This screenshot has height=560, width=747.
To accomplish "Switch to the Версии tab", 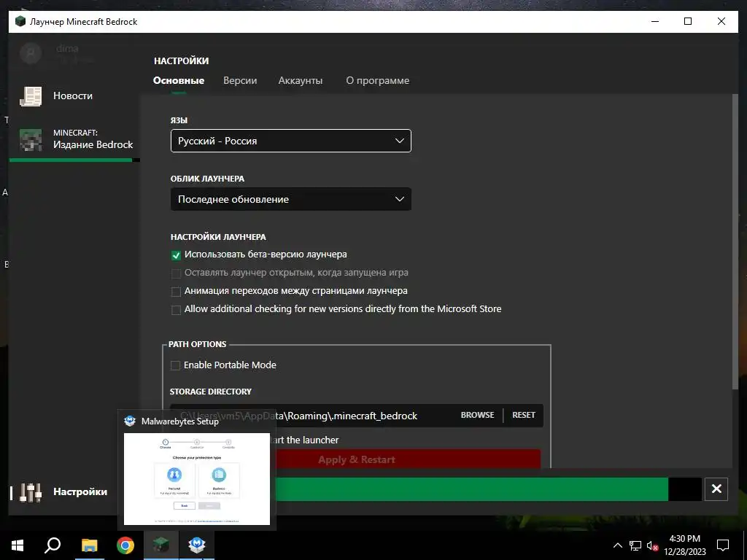I will [x=240, y=80].
